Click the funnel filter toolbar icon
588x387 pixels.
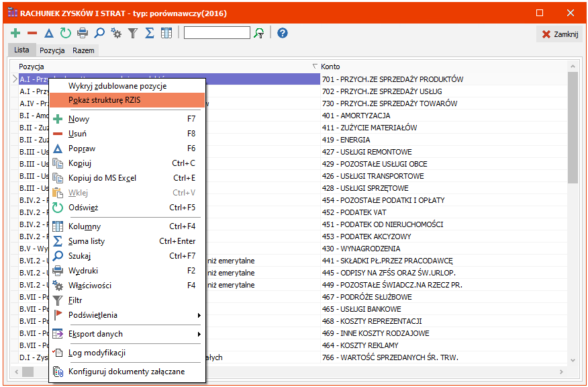[133, 34]
